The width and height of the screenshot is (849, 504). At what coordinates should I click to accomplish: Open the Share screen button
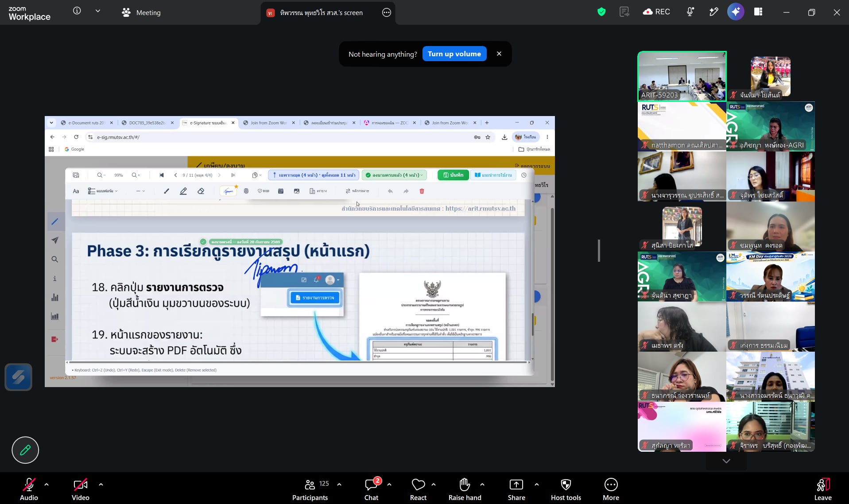516,489
